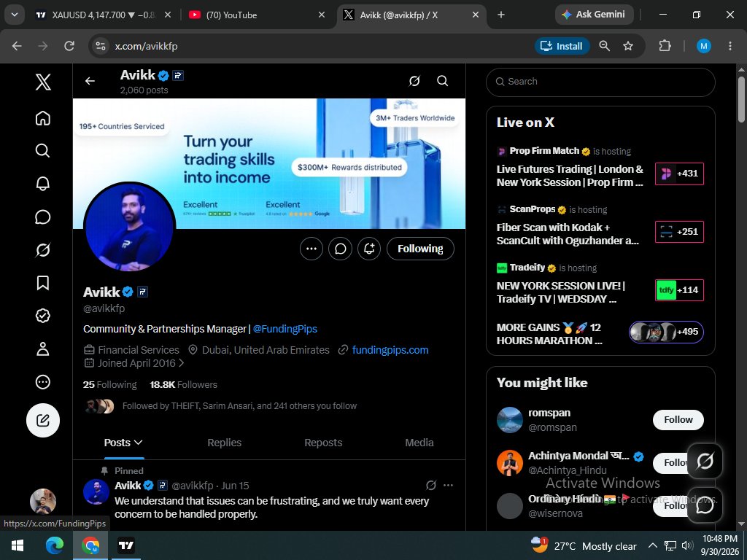Open floating Grok button at right
This screenshot has width=747, height=560.
tap(705, 461)
